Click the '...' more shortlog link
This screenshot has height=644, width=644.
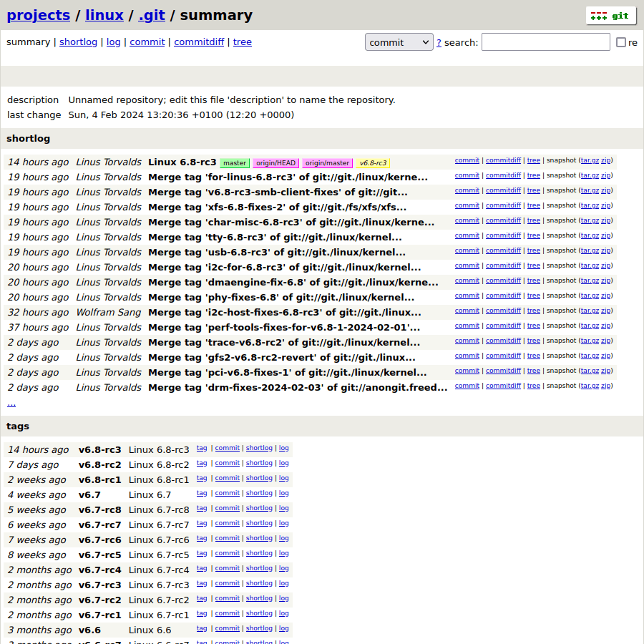tap(11, 404)
